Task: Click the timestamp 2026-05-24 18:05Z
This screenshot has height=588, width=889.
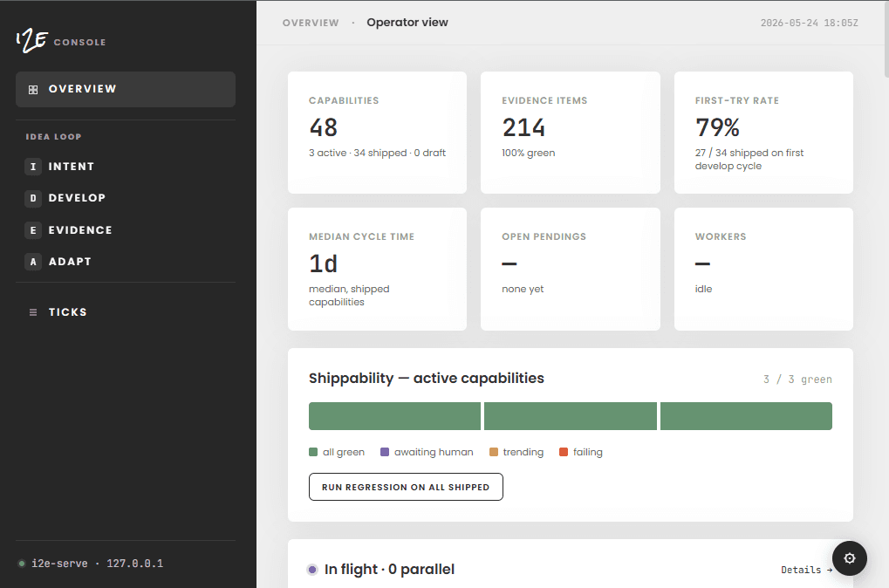Action: [x=809, y=24]
